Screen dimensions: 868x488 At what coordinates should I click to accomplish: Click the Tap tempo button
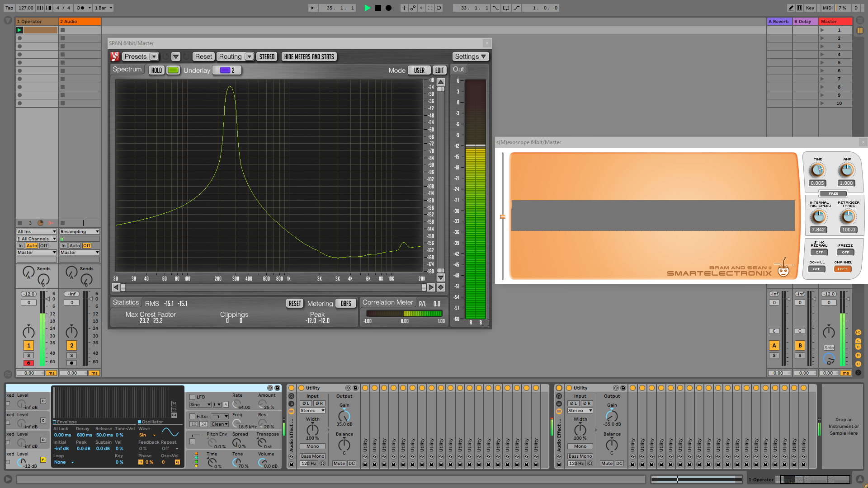pyautogui.click(x=9, y=8)
